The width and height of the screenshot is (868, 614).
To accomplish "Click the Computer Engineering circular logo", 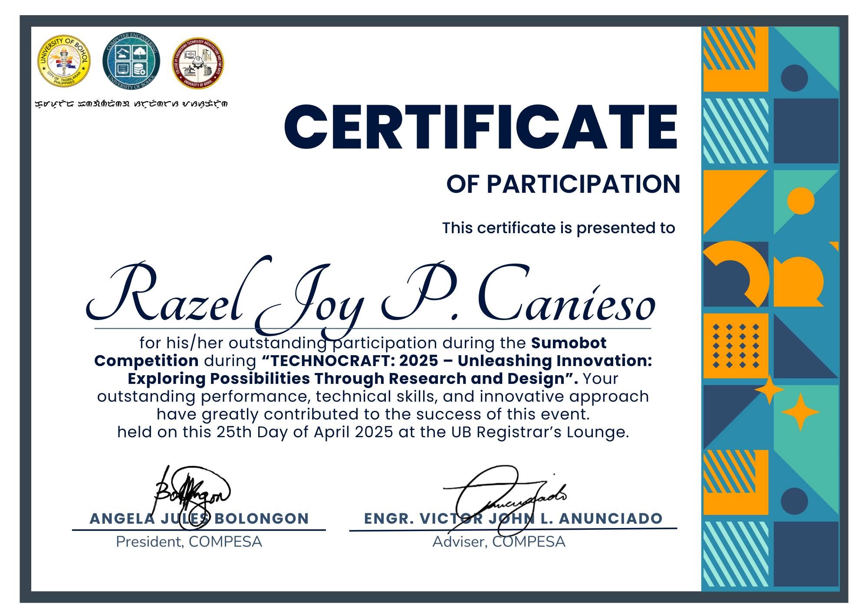I will point(132,61).
